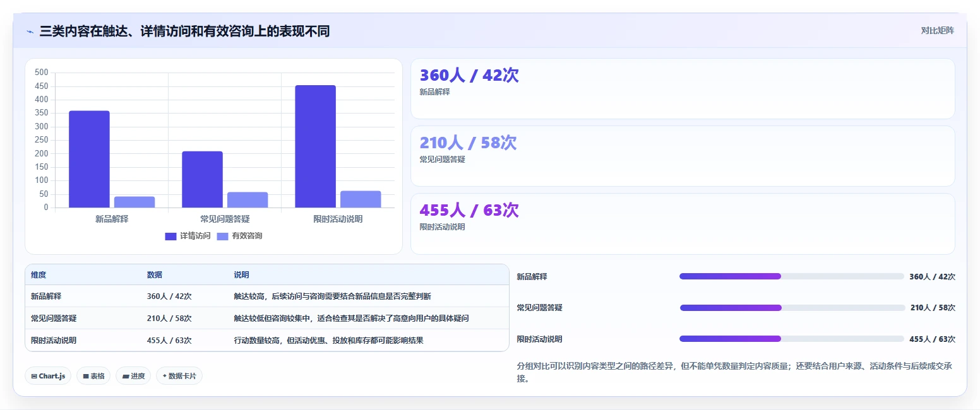Click the 常见问题答疑 label beside its progress bar
This screenshot has width=980, height=410.
coord(539,308)
